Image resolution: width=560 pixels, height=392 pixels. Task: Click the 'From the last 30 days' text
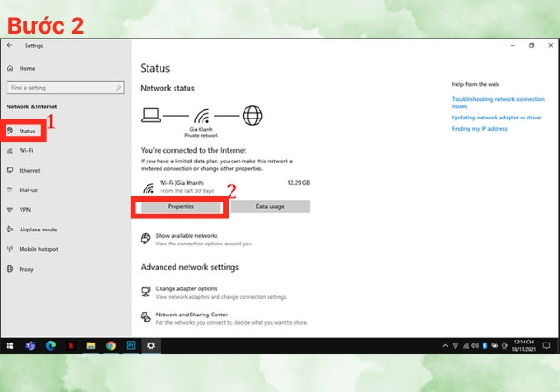pos(187,191)
